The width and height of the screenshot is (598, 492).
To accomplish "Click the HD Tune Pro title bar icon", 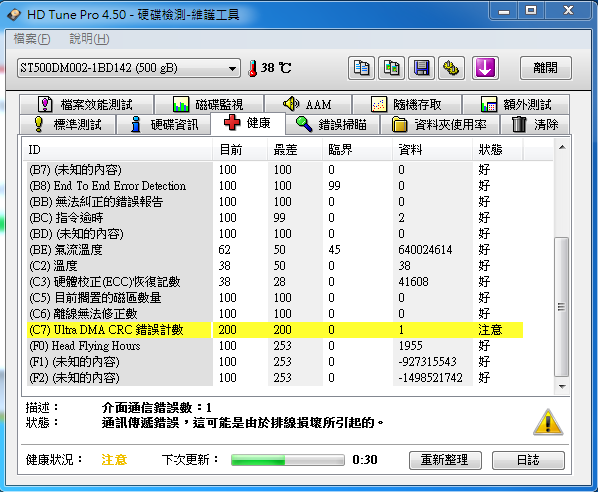I will tap(14, 15).
